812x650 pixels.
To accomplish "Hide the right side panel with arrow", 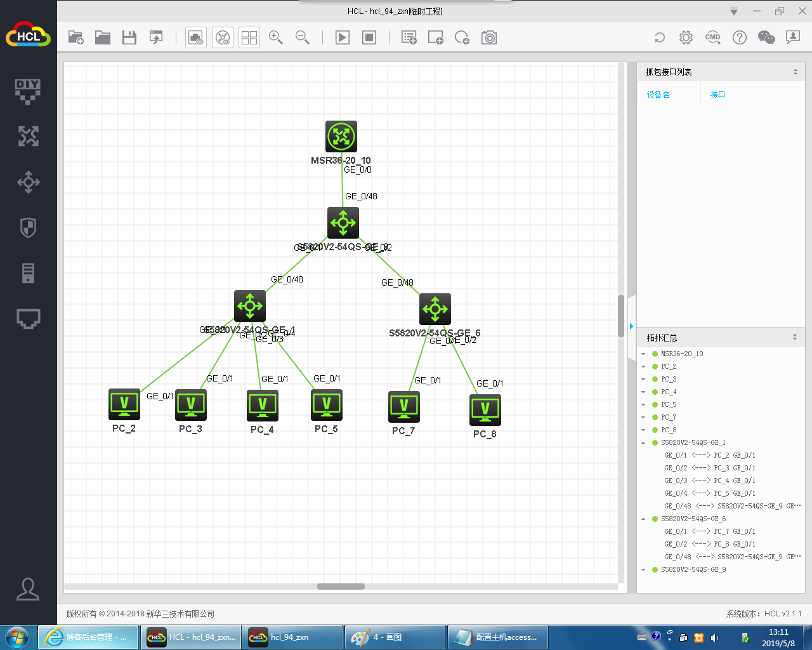I will 632,326.
